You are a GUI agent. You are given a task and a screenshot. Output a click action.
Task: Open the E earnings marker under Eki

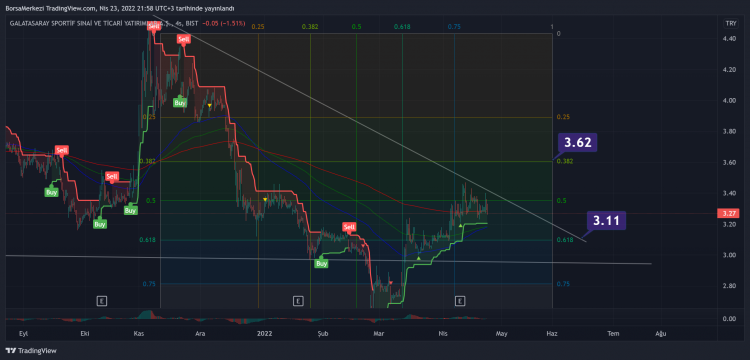tap(101, 301)
